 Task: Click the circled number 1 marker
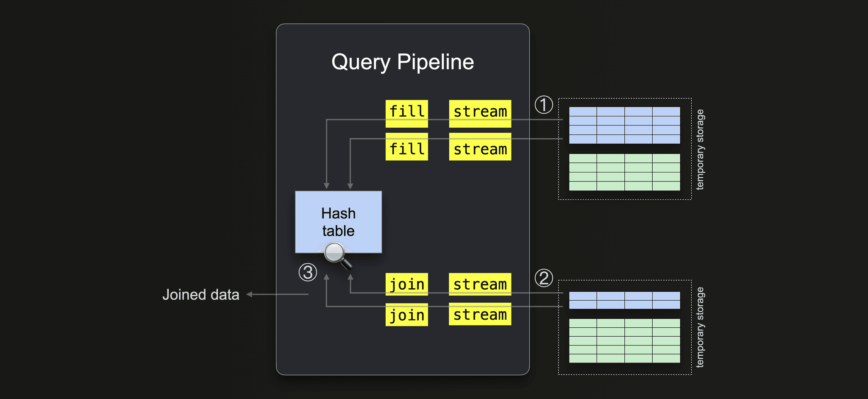(544, 105)
